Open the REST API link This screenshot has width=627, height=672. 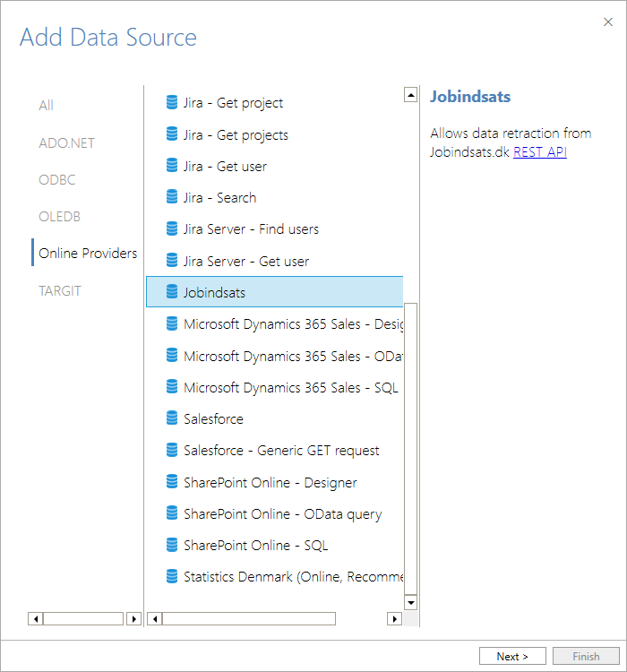coord(540,151)
